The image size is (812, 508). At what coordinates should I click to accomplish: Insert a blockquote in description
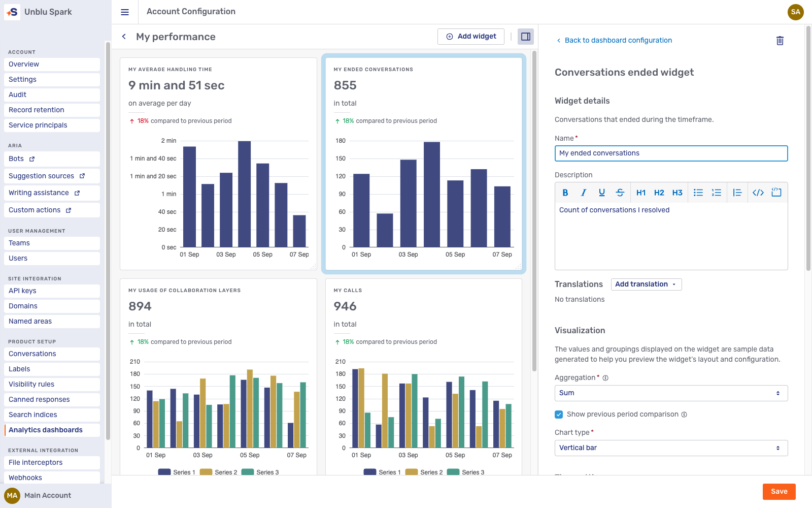[737, 193]
